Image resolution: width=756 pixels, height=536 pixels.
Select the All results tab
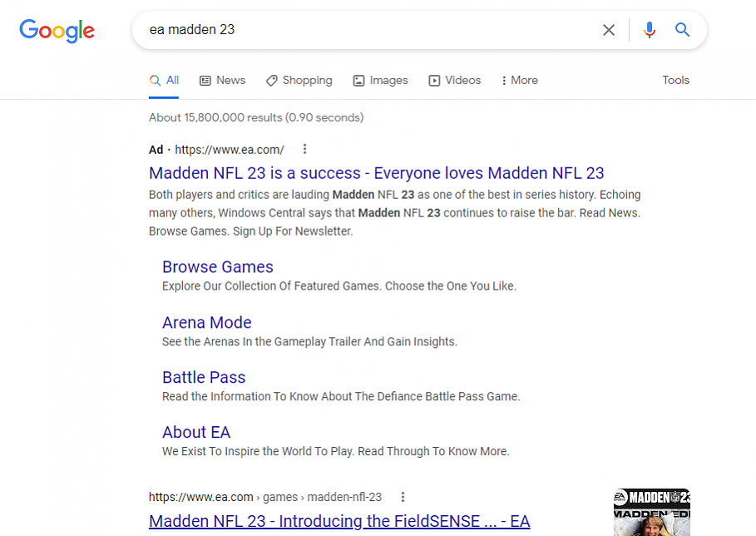click(164, 81)
